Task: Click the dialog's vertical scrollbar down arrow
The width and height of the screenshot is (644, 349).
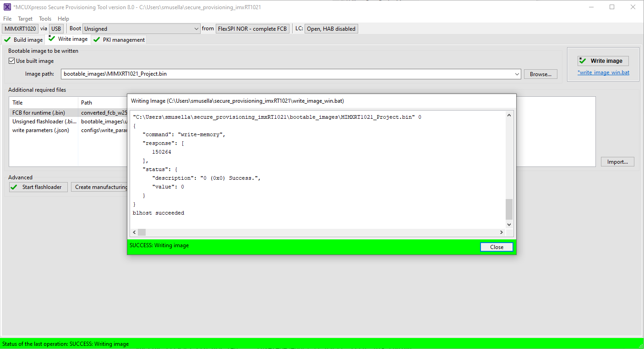Action: click(x=509, y=225)
